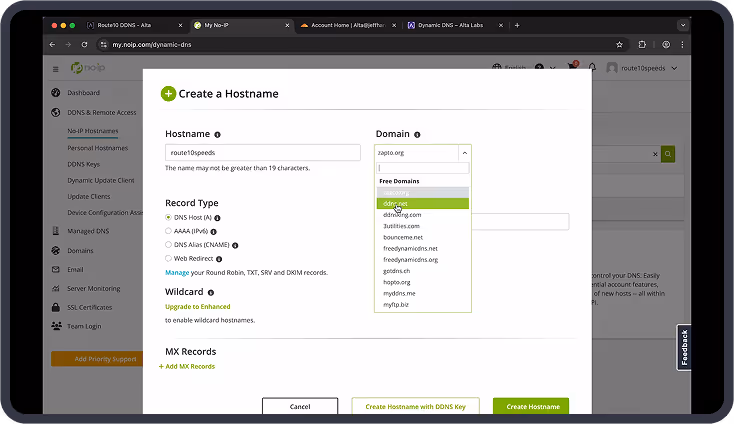Image resolution: width=734 pixels, height=424 pixels.
Task: Click the AAAA (IPv6) info icon
Action: 213,232
